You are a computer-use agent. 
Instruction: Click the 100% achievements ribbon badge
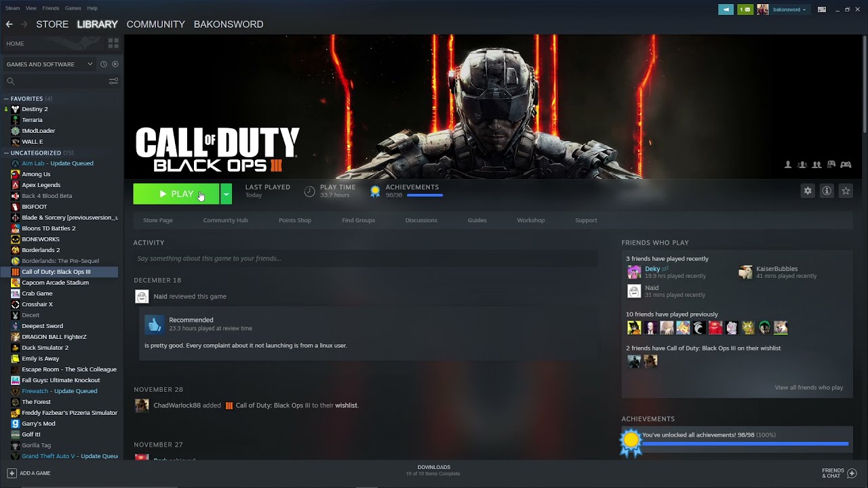coord(631,442)
